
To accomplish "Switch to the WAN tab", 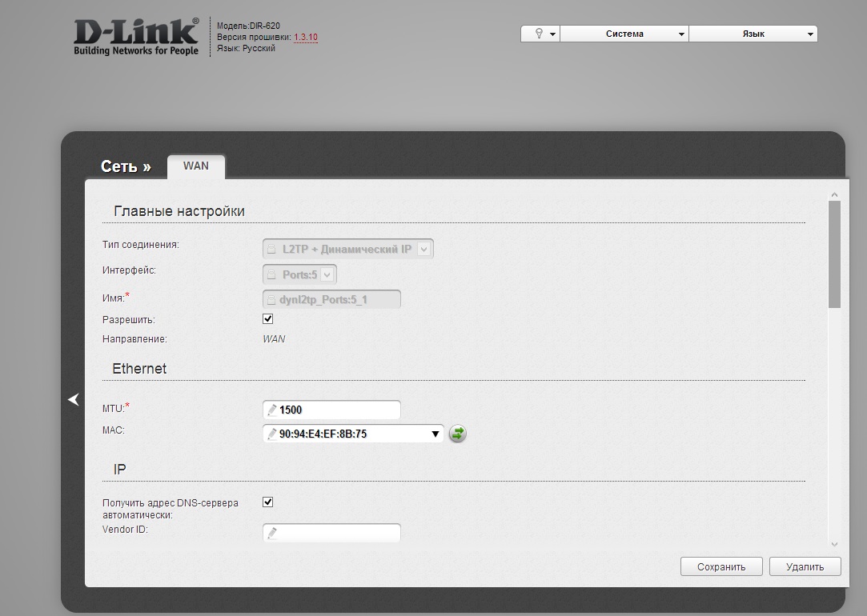I will [196, 166].
